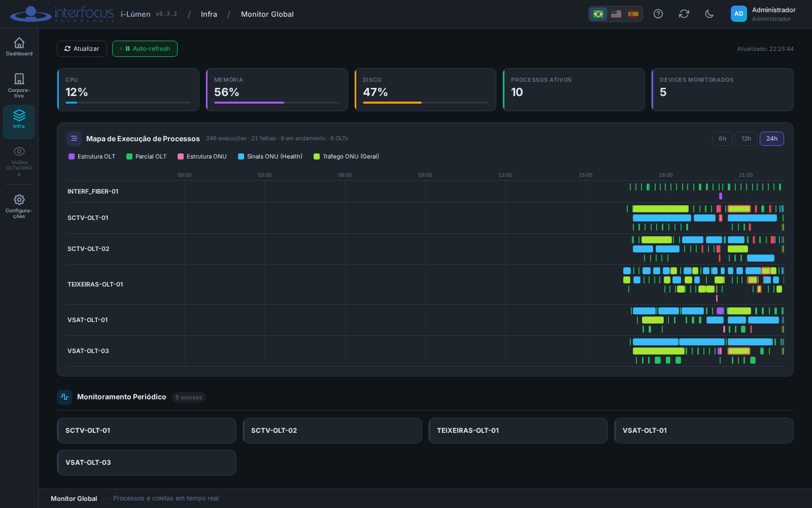Image resolution: width=812 pixels, height=508 pixels.
Task: Toggle dark mode moon icon
Action: point(709,14)
